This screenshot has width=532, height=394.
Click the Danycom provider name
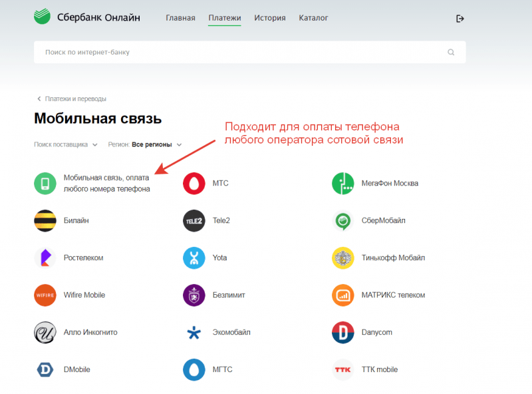pos(377,333)
